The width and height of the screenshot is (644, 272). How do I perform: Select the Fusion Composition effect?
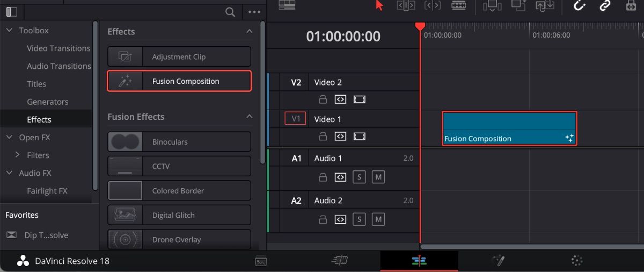click(x=179, y=81)
